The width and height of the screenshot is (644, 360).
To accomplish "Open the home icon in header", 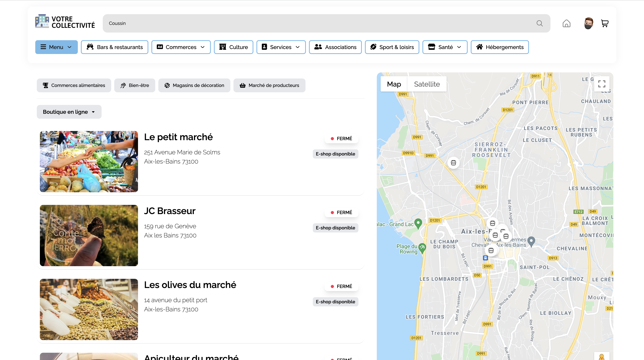I will click(567, 23).
